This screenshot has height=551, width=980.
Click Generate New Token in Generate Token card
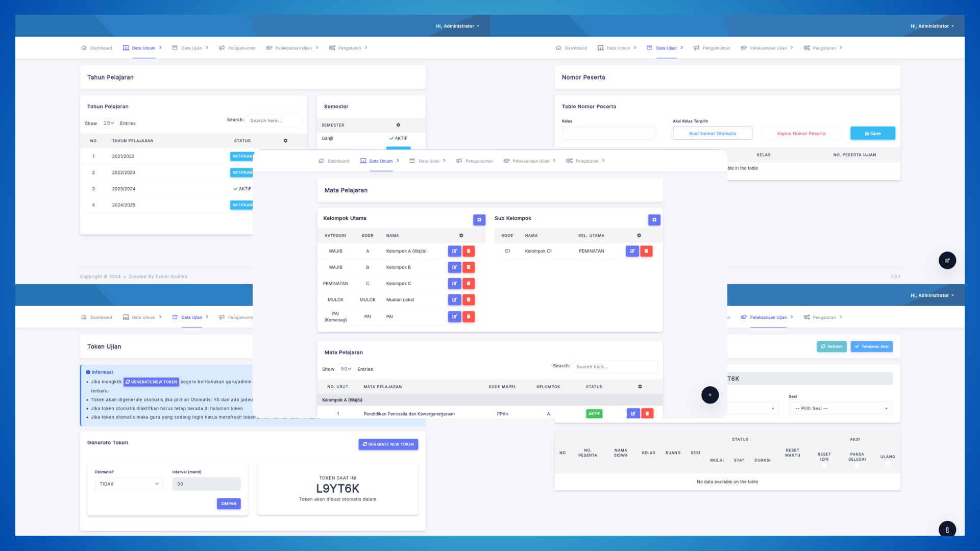pos(388,444)
